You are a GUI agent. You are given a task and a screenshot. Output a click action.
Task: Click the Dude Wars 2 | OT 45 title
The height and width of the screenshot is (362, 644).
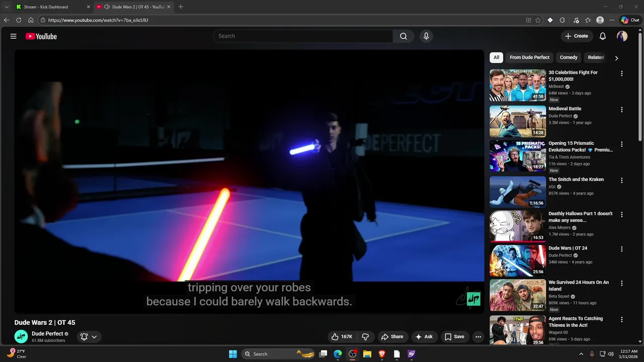45,322
